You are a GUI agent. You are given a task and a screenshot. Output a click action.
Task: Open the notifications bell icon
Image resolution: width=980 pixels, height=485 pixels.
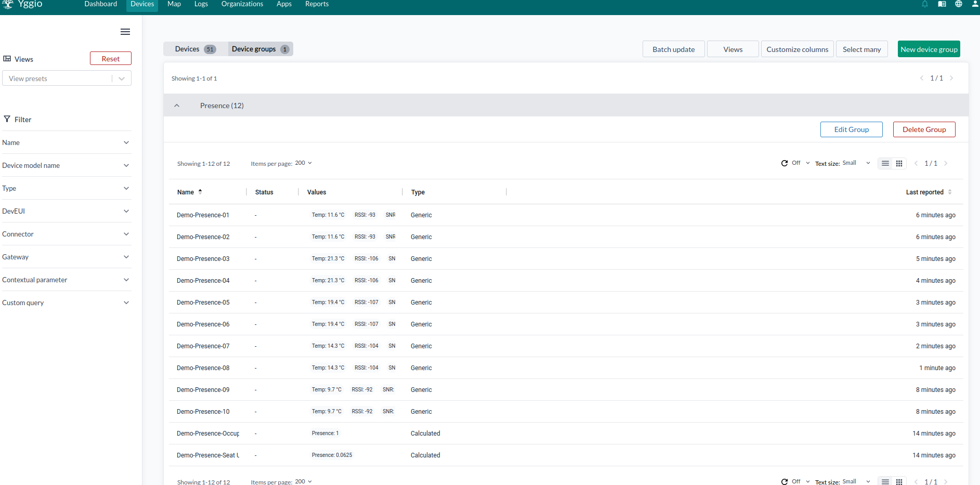pyautogui.click(x=925, y=4)
